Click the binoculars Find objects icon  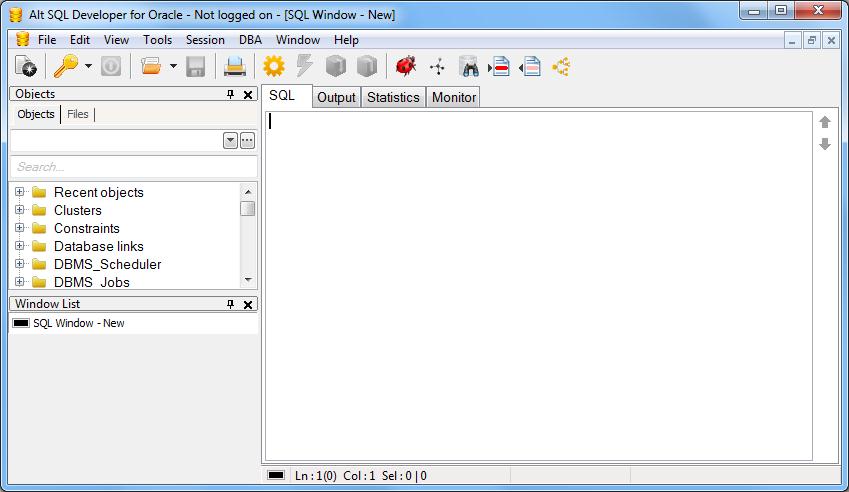click(x=468, y=67)
